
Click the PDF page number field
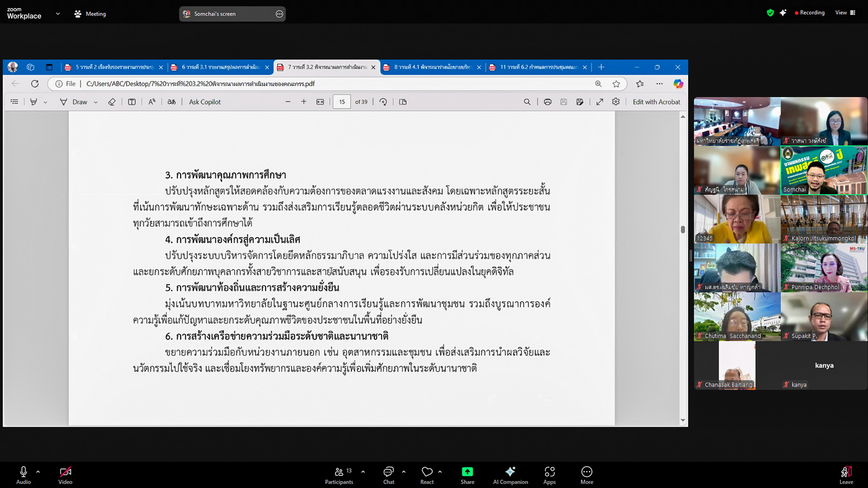[x=342, y=102]
